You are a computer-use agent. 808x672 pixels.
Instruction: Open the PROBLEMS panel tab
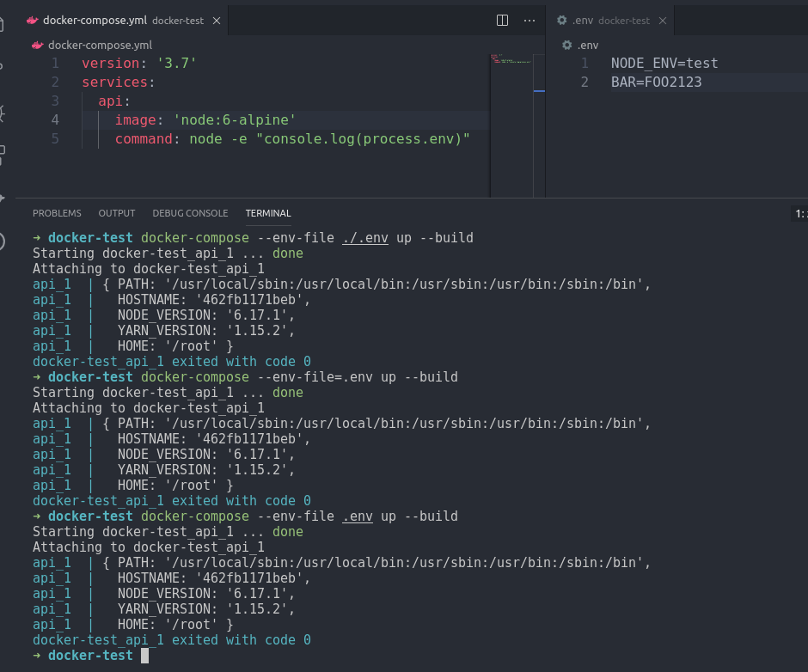57,213
